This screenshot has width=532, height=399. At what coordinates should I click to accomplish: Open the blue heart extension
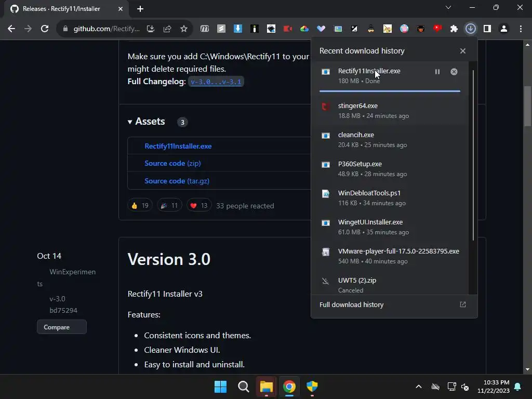pos(321,29)
